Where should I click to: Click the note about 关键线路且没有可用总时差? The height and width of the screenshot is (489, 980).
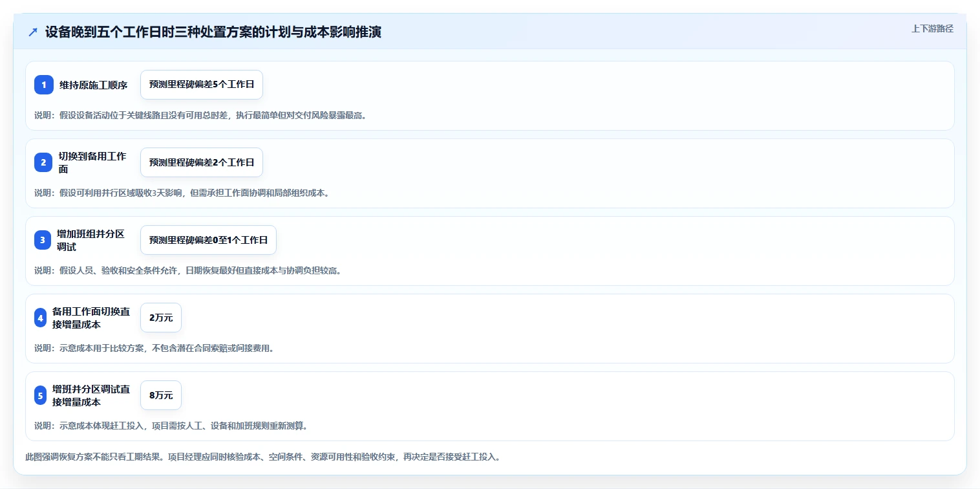(200, 115)
